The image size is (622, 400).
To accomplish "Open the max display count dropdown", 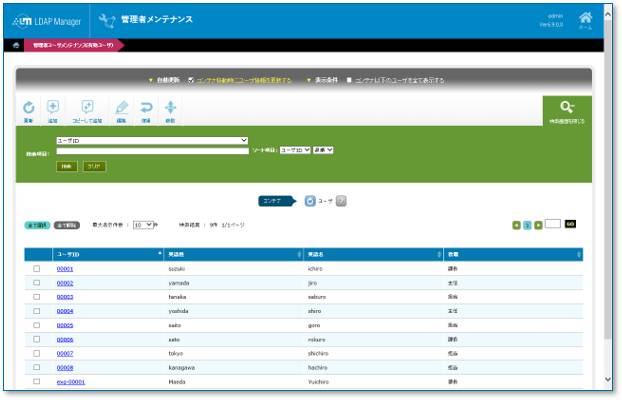I will click(144, 224).
